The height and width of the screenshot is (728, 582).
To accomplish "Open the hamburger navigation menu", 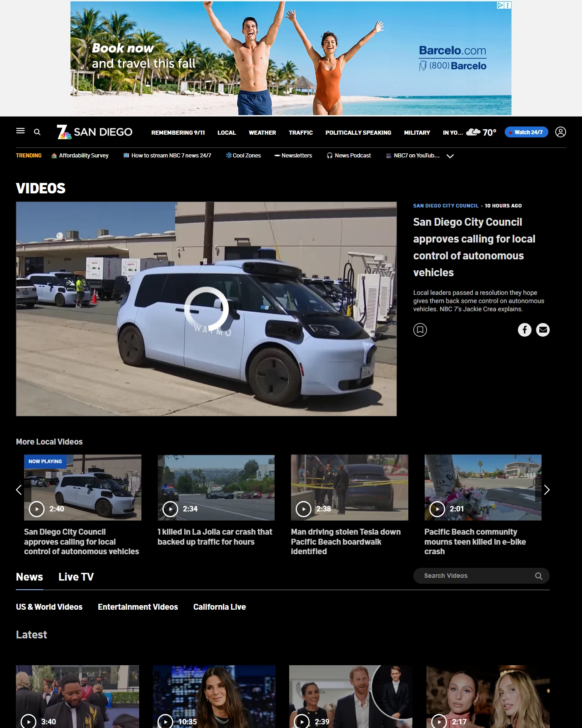I will pos(20,131).
